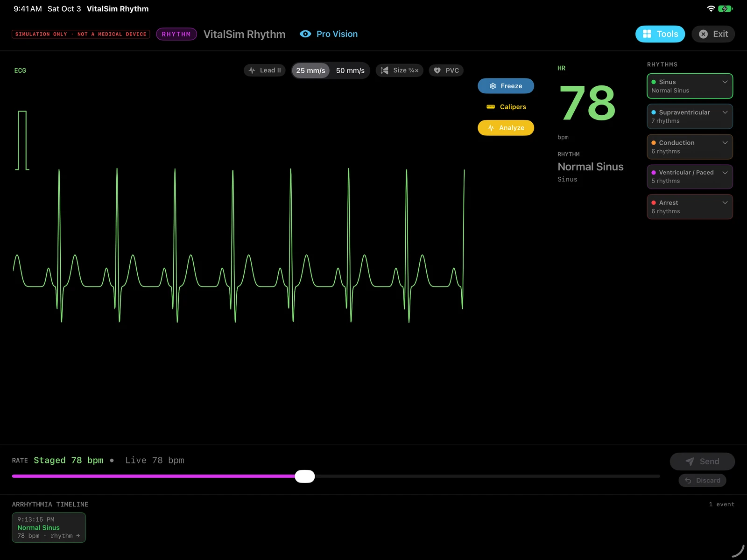Viewport: 747px width, 560px height.
Task: Click the Lead II waveform icon
Action: (252, 70)
